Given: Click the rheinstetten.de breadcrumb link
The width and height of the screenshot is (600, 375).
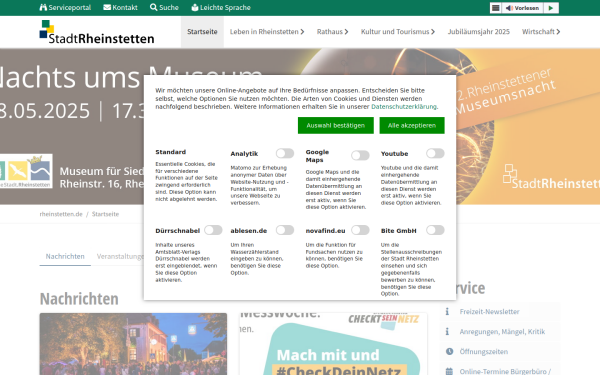Looking at the screenshot, I should pos(61,214).
